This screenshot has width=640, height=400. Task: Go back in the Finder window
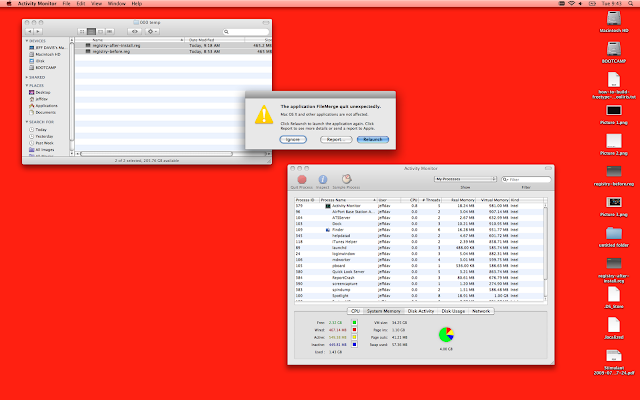(29, 31)
